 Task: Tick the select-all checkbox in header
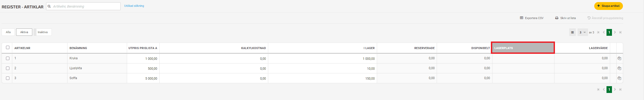[x=8, y=48]
